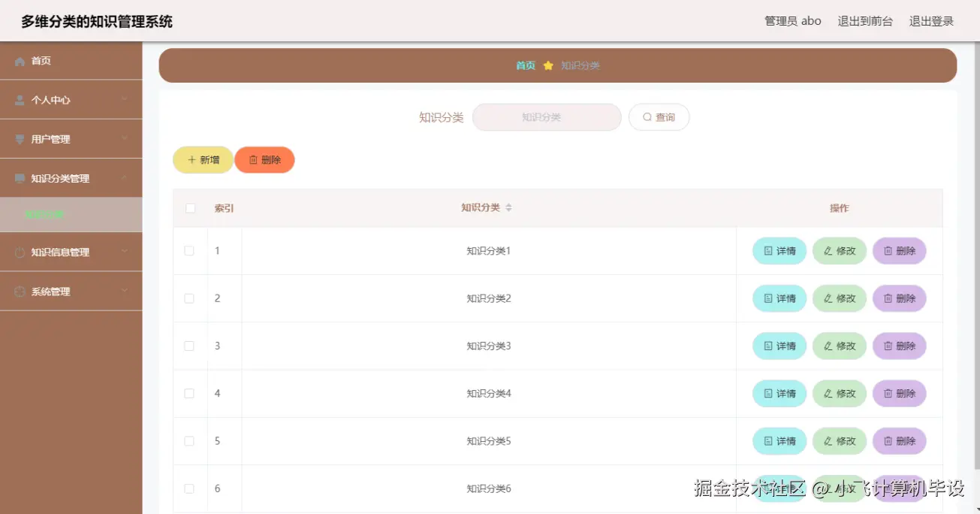Screen dimensions: 980x514
Task: Click the monitor icon beside 知识分类管理
Action: point(21,177)
